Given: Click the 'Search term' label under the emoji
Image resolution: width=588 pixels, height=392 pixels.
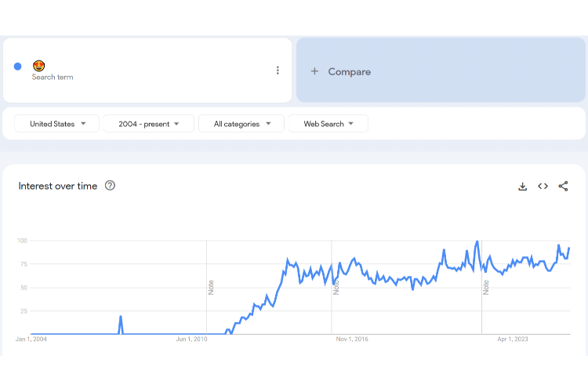Looking at the screenshot, I should 53,78.
